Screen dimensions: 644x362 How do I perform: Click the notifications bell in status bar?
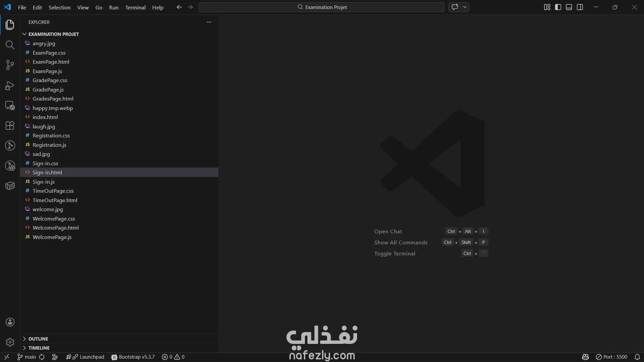click(637, 357)
